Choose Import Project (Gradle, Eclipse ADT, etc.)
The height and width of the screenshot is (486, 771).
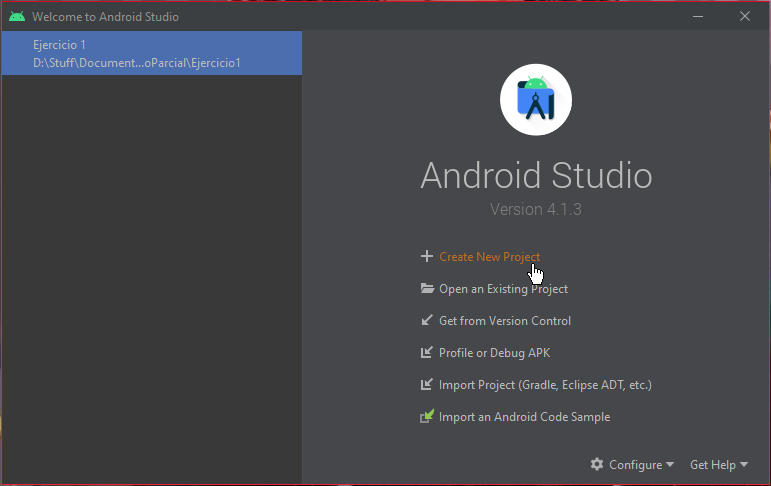545,385
